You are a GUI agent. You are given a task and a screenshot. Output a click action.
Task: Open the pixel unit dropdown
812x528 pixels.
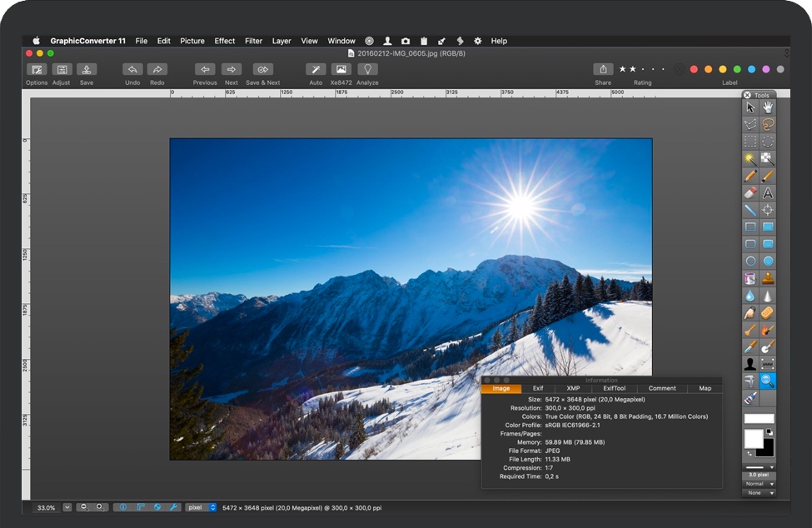tap(201, 508)
